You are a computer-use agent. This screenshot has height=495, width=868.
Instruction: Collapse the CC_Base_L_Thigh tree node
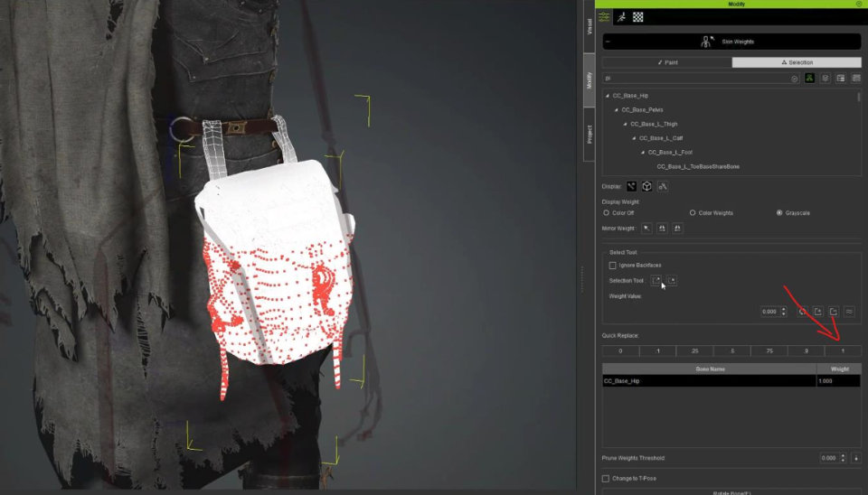pyautogui.click(x=625, y=125)
